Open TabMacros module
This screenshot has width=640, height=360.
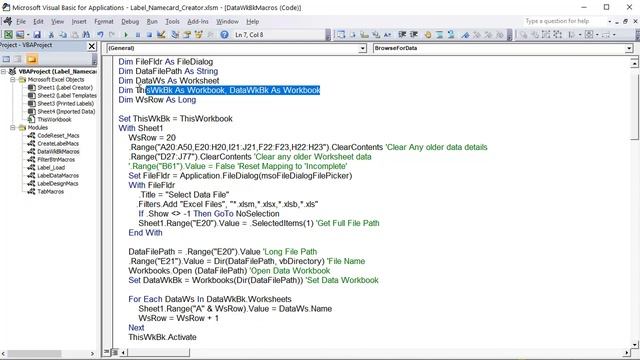(51, 191)
